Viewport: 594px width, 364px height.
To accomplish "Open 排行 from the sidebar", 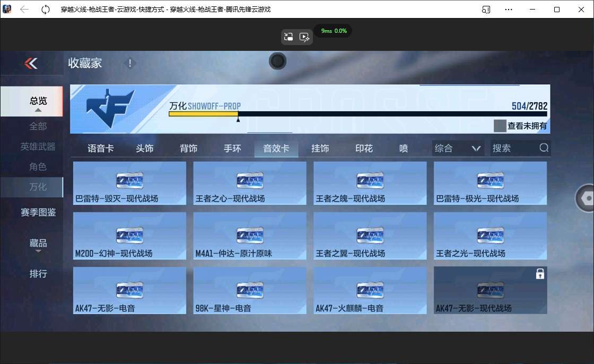I will point(38,273).
